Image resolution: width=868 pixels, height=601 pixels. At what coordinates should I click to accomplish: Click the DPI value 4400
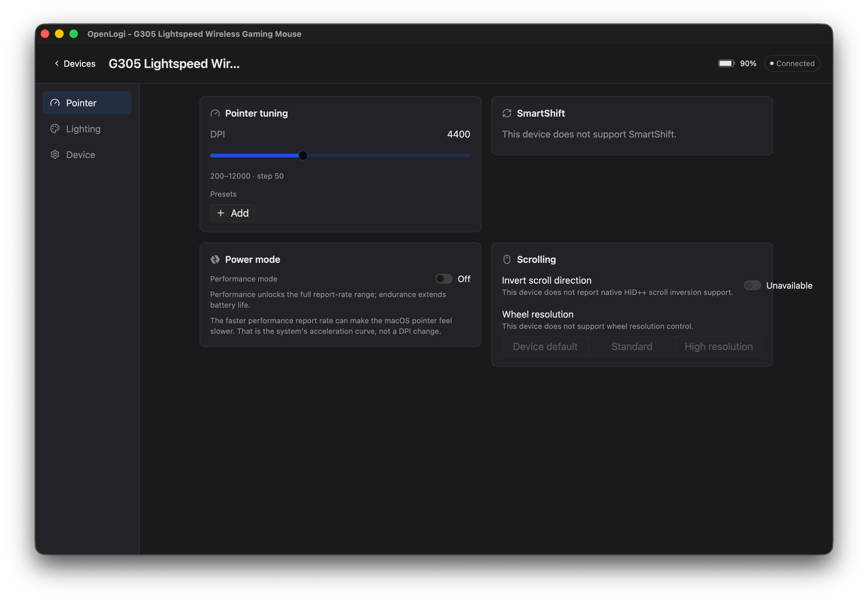click(x=458, y=135)
